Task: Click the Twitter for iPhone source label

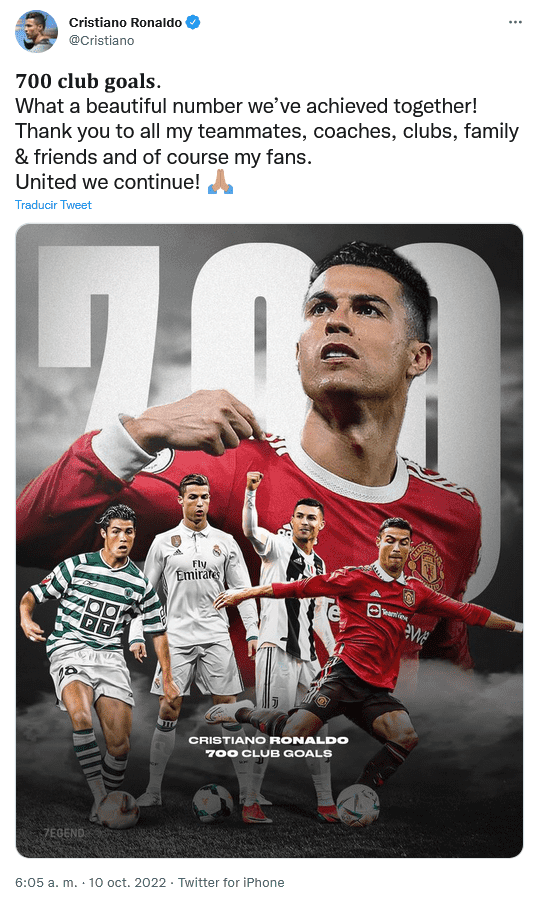Action: point(231,883)
